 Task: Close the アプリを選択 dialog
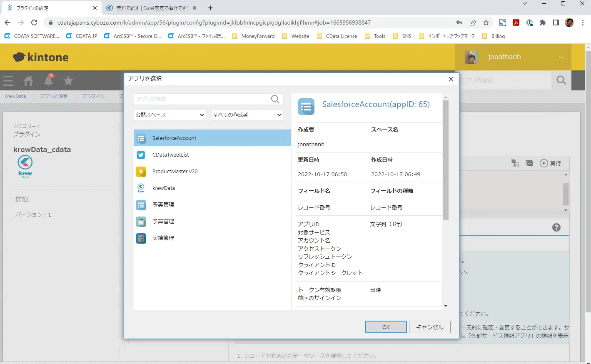pyautogui.click(x=451, y=79)
